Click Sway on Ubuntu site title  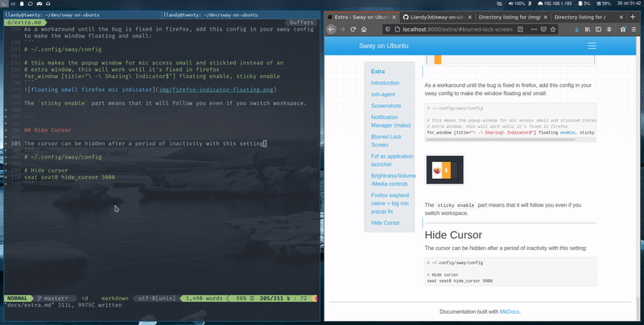383,46
